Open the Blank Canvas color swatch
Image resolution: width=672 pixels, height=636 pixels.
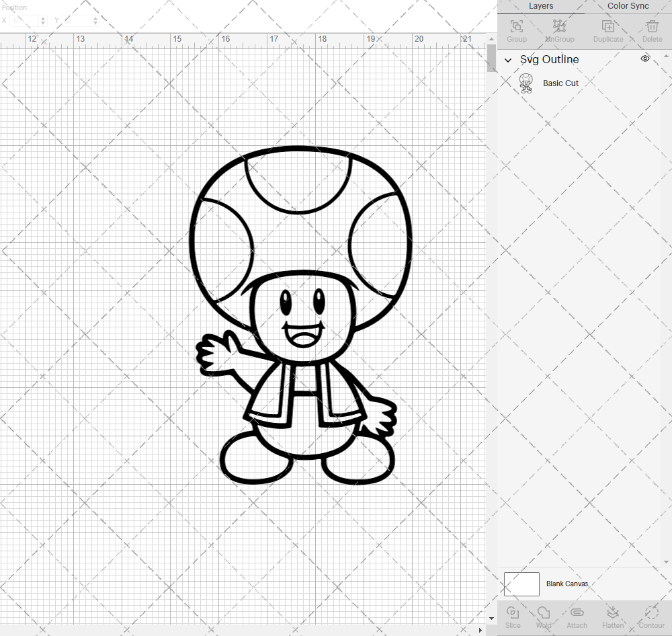(521, 584)
